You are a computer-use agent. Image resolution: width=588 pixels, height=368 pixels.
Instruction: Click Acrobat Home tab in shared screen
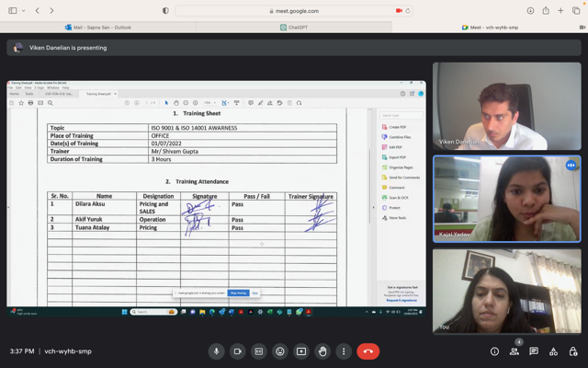[15, 94]
